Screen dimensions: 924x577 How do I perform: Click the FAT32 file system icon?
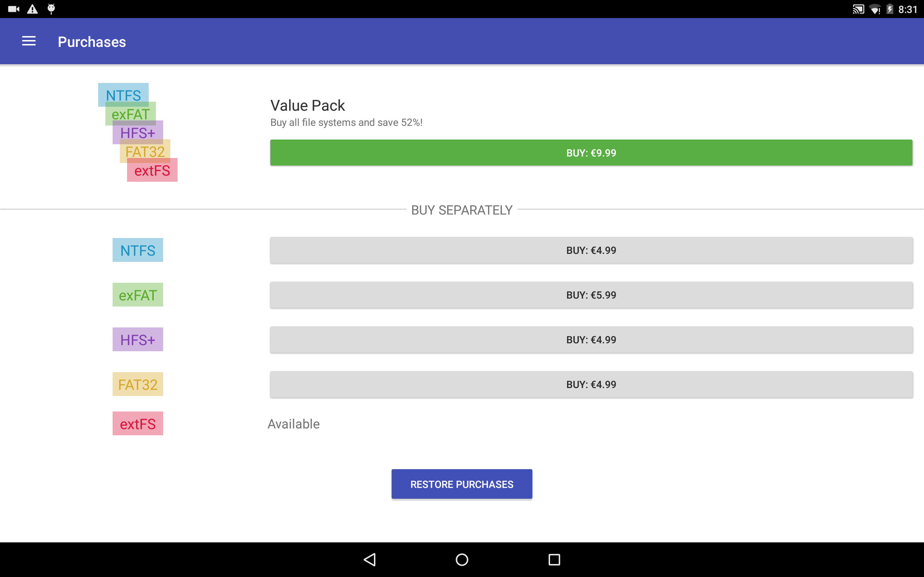138,384
